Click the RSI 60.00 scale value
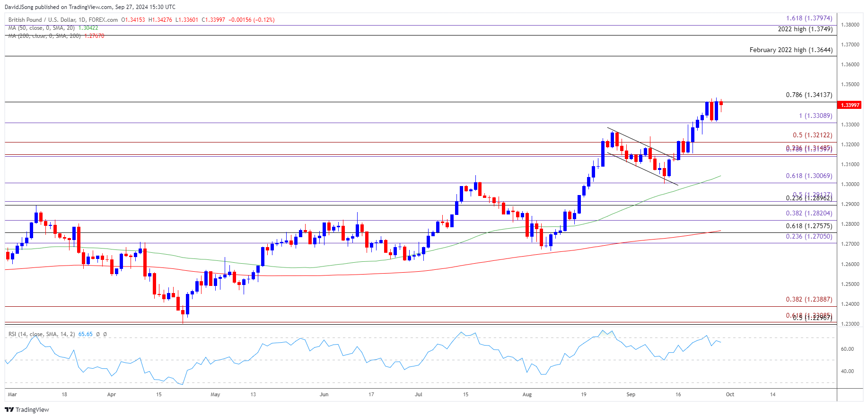This screenshot has width=868, height=418. point(847,349)
